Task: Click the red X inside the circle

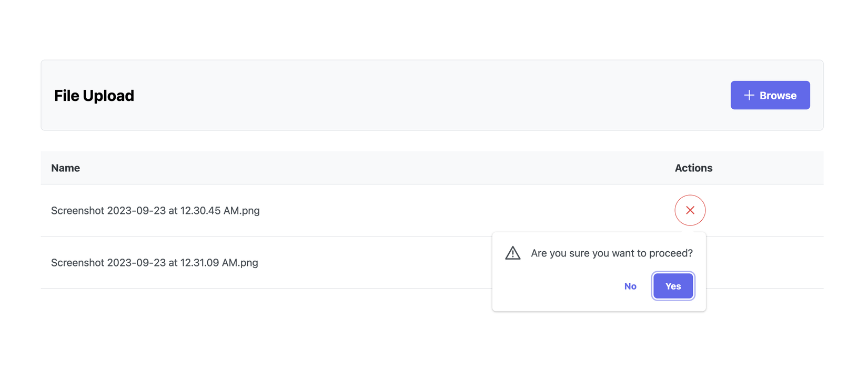Action: click(690, 210)
